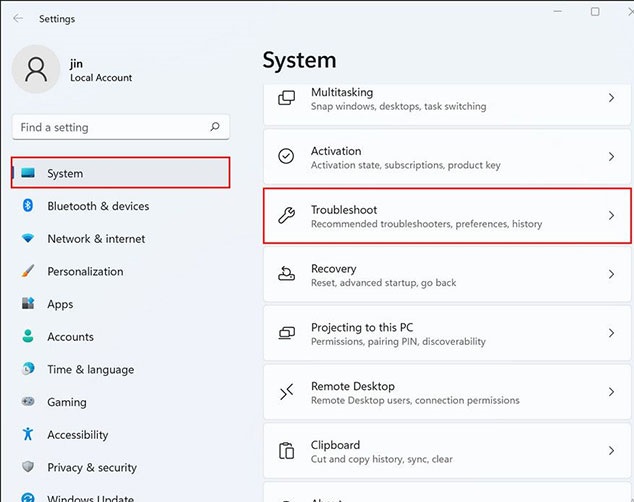Click the magnifier search icon

click(x=215, y=127)
